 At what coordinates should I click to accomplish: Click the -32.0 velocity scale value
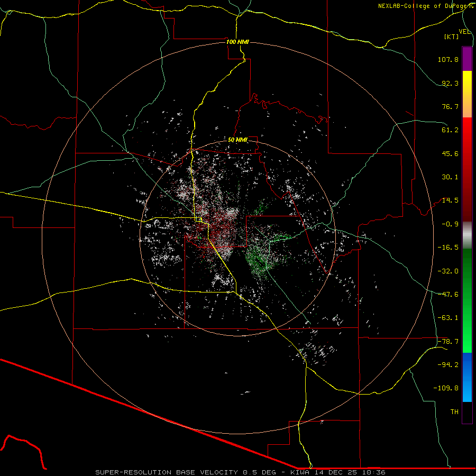448,271
